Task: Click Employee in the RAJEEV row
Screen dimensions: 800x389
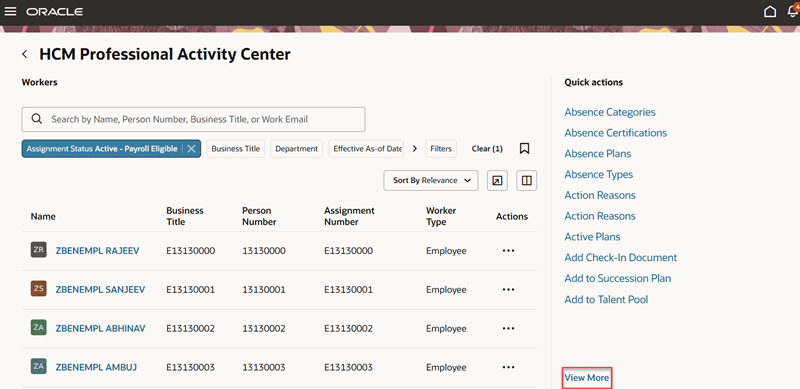Action: (446, 251)
